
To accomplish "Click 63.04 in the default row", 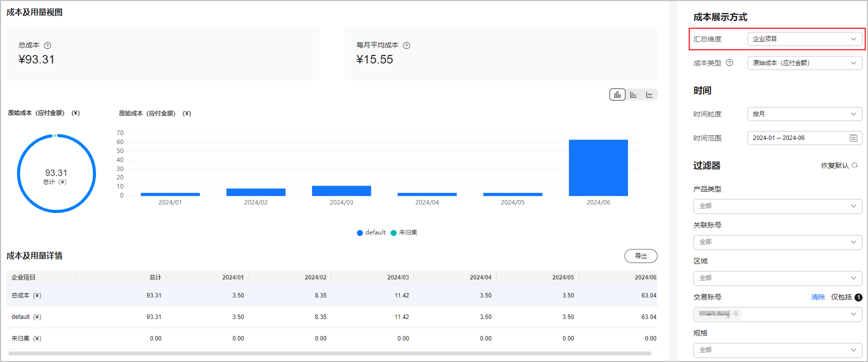I will (x=649, y=317).
